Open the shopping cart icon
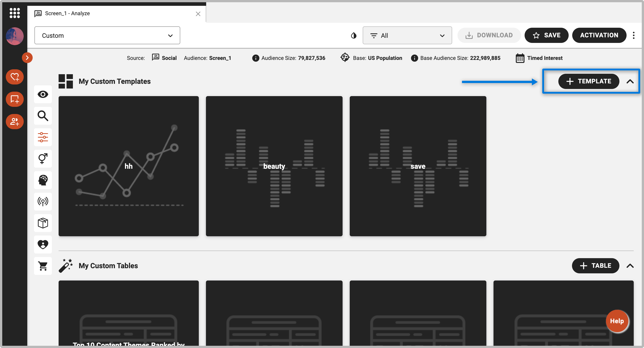Viewport: 644px width, 348px height. coord(43,266)
